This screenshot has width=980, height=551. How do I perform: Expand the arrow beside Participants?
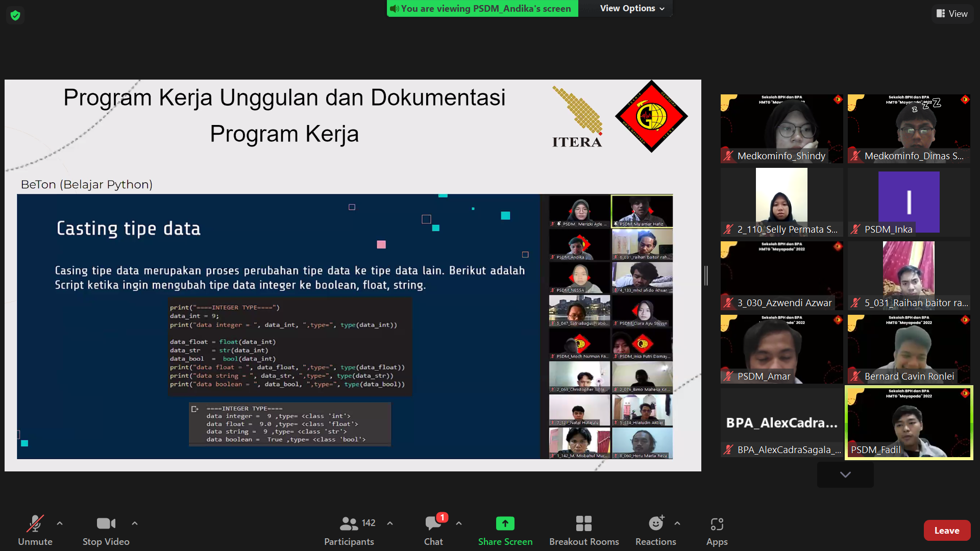coord(390,523)
